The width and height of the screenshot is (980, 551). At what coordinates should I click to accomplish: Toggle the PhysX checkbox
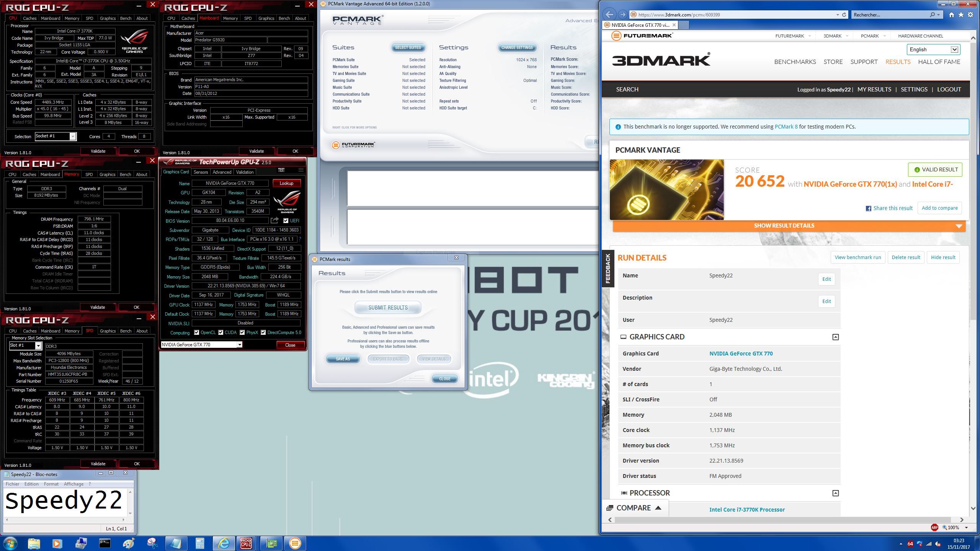pyautogui.click(x=242, y=333)
